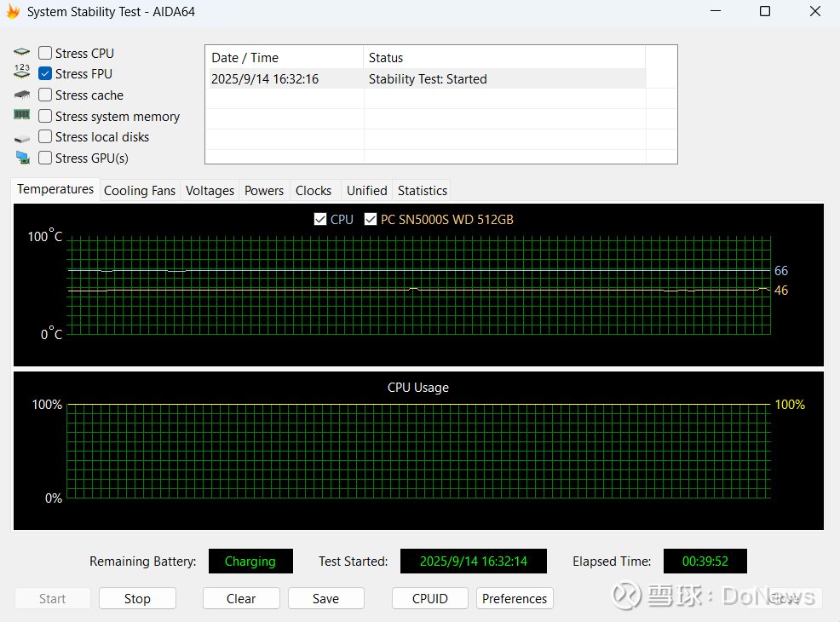The image size is (840, 622).
Task: Enable Stress system memory checkbox
Action: 45,116
